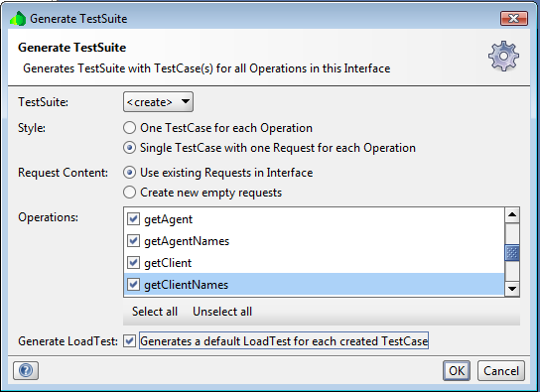Disable the Generate LoadTest checkbox
The image size is (540, 392).
tap(129, 341)
